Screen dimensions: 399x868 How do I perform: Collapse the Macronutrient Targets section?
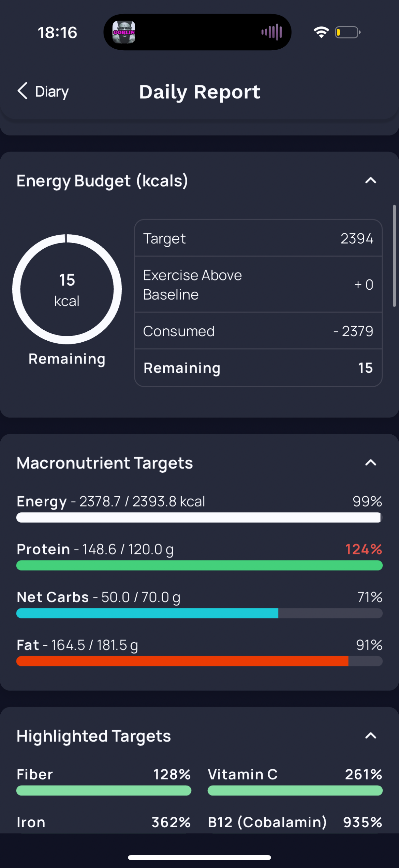click(x=371, y=463)
